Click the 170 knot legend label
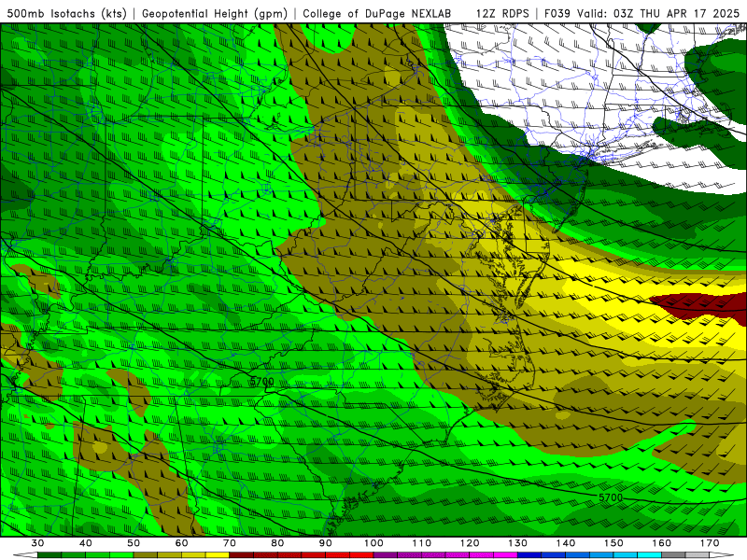Viewport: 747px width, 560px height. click(x=710, y=543)
